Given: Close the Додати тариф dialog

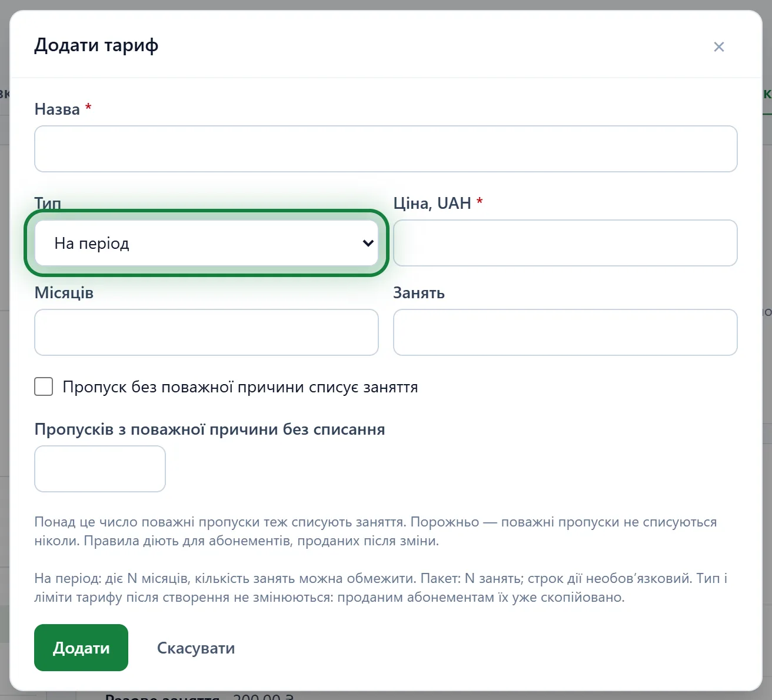Looking at the screenshot, I should [x=718, y=46].
